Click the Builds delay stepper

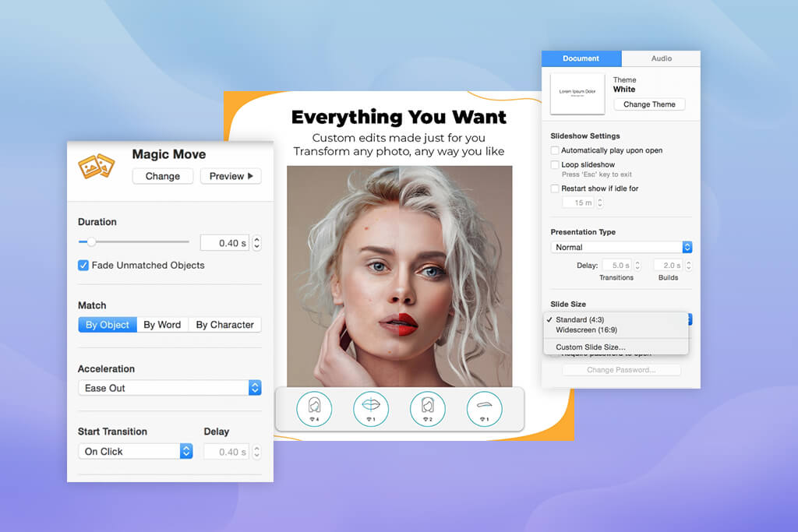(x=689, y=266)
